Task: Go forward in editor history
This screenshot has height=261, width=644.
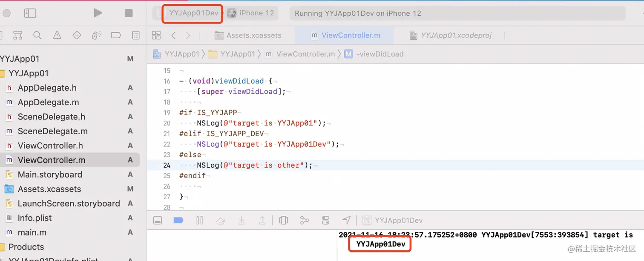Action: click(188, 35)
